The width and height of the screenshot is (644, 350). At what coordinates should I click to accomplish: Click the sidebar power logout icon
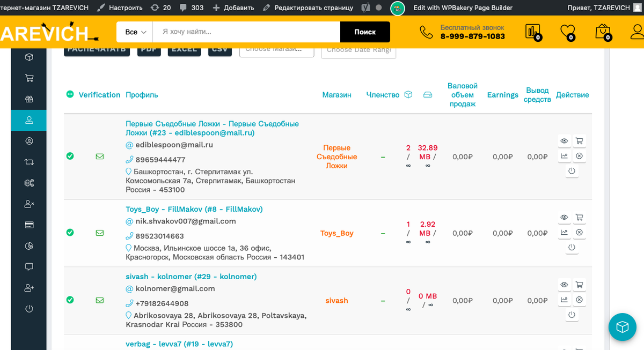(29, 309)
